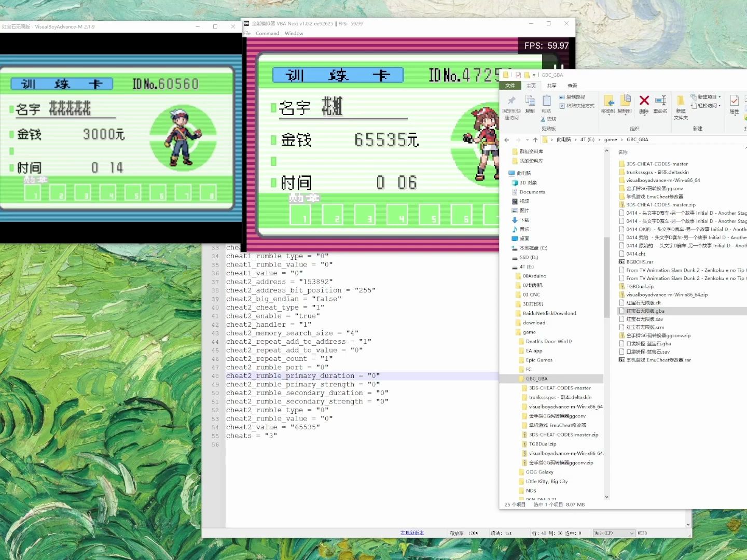Click Pin to Quick Access icon in Explorer ribbon
The image size is (747, 560).
[511, 101]
